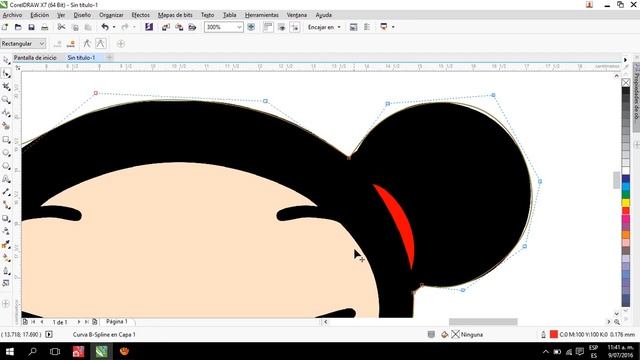
Task: Cut selection with scissors icon
Action: (x=61, y=27)
